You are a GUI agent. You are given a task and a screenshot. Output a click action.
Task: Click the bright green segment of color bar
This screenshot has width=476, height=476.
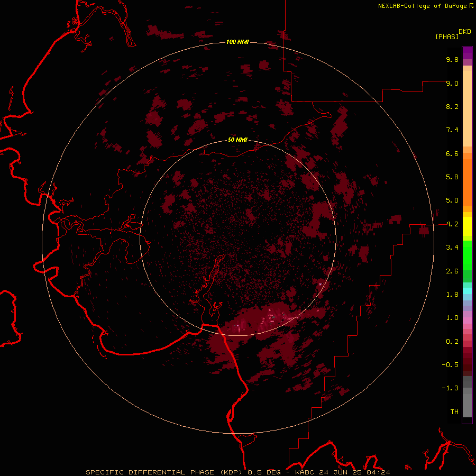point(467,255)
